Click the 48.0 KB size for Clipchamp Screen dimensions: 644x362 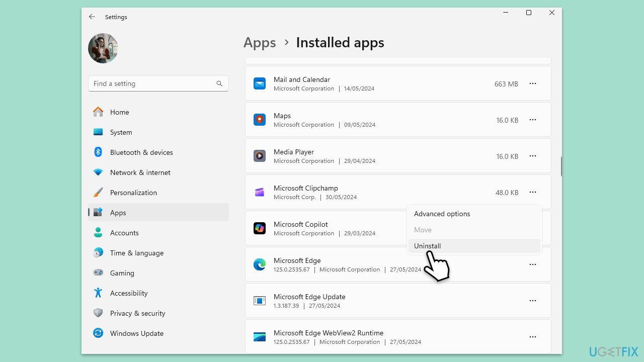pos(507,193)
